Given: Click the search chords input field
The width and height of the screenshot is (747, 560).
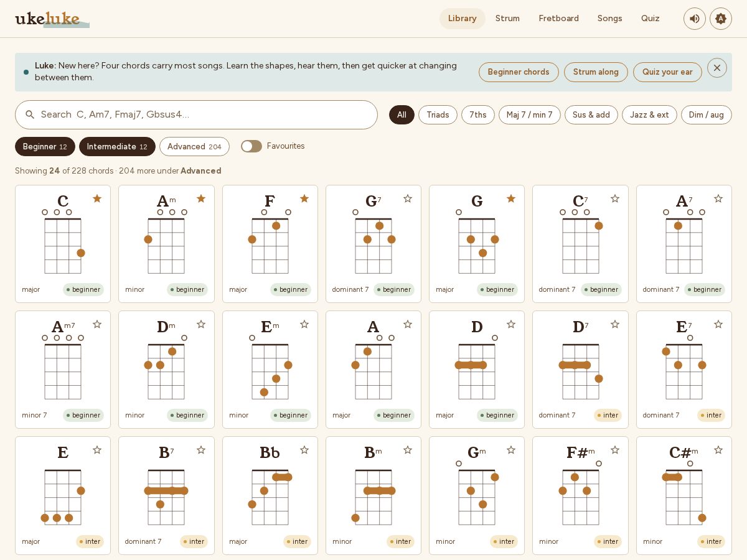Looking at the screenshot, I should pyautogui.click(x=196, y=114).
